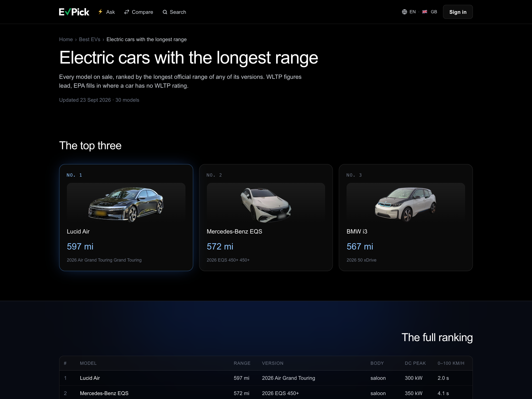Sort by the BODY column header
The height and width of the screenshot is (399, 532).
coord(377,363)
